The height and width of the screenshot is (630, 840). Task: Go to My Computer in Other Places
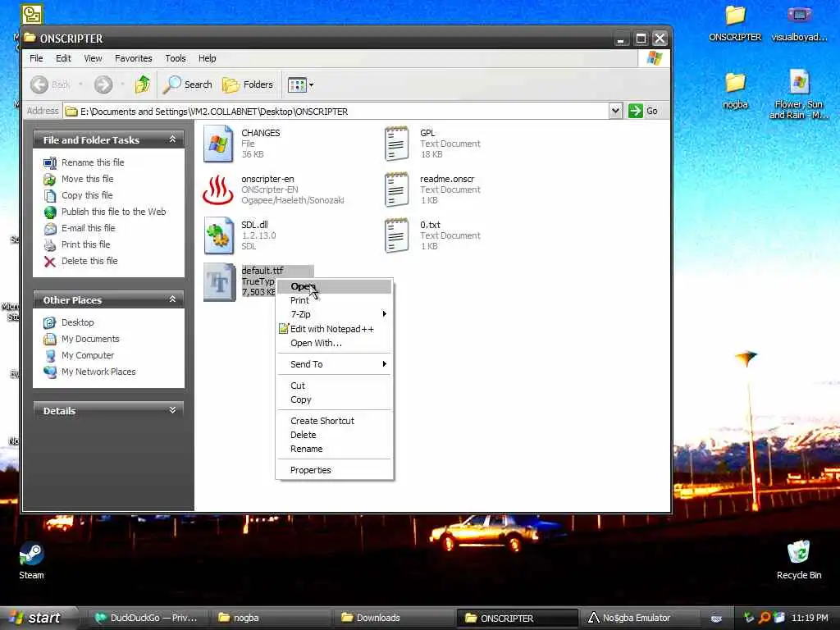87,356
